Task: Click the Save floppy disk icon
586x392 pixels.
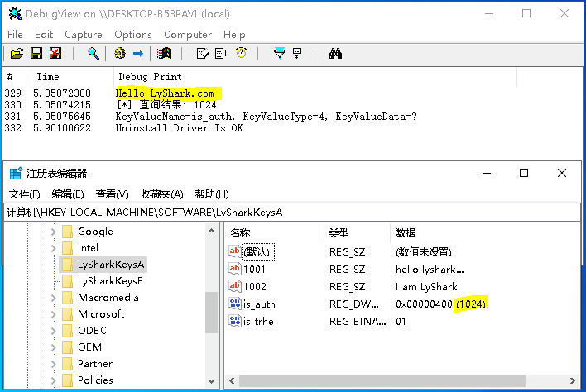Action: coord(36,54)
